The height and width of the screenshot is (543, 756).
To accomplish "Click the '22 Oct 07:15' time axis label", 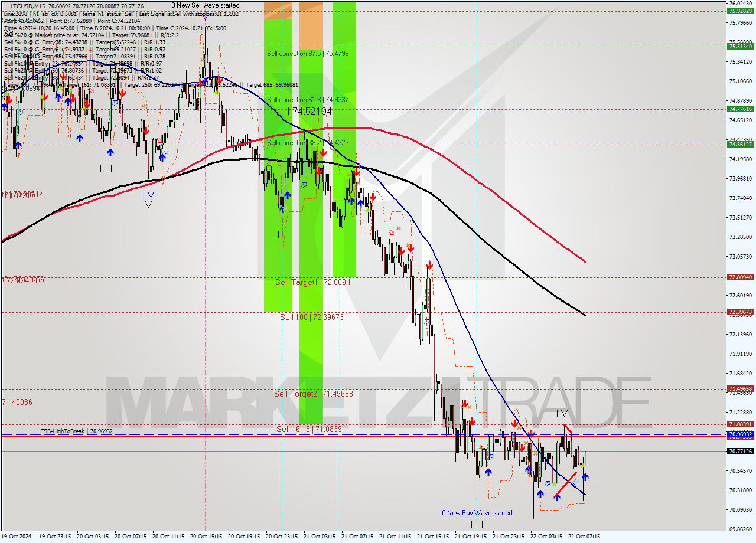I will [x=584, y=537].
